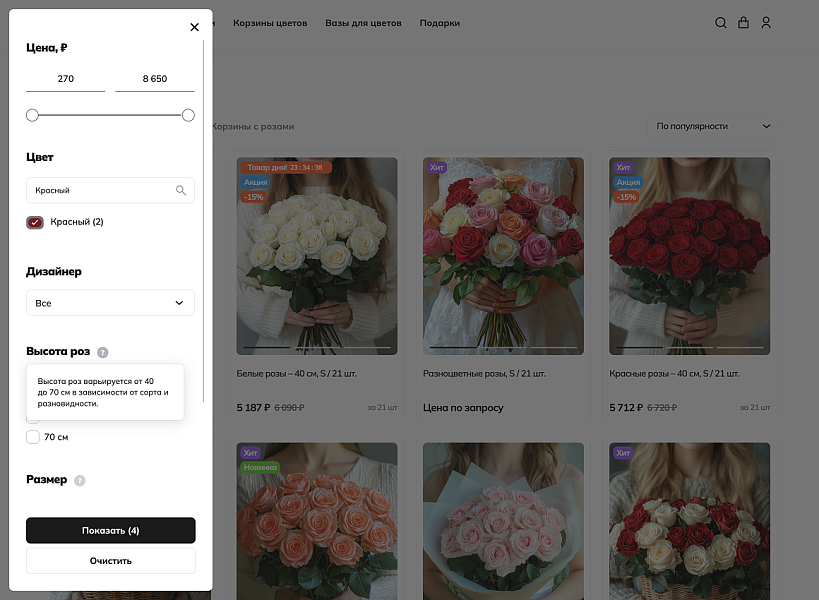Close the filter panel

pos(194,27)
